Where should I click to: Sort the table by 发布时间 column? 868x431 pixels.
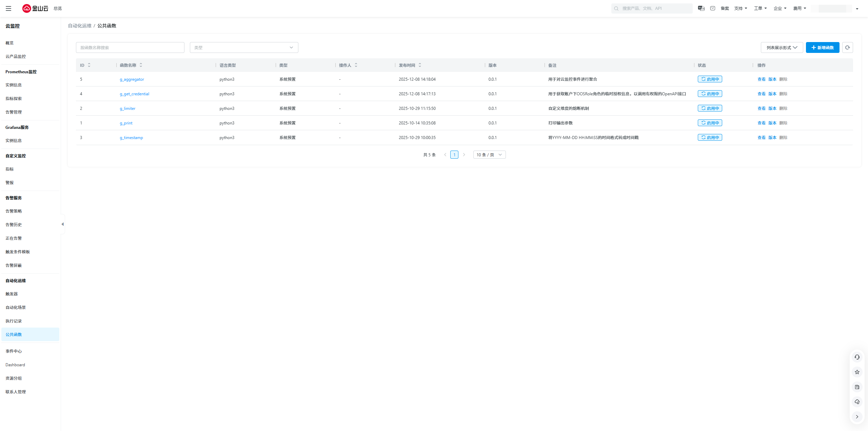click(420, 65)
